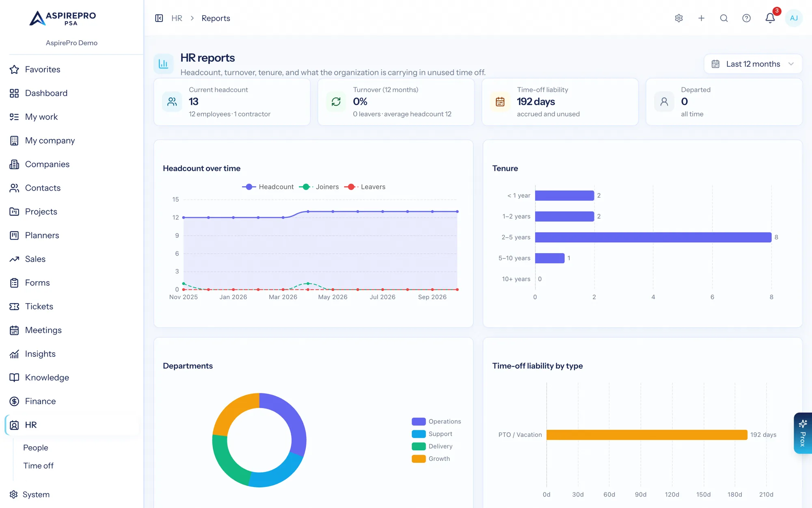Open the AJ user avatar
Screen dimensions: 812x508
coord(794,18)
